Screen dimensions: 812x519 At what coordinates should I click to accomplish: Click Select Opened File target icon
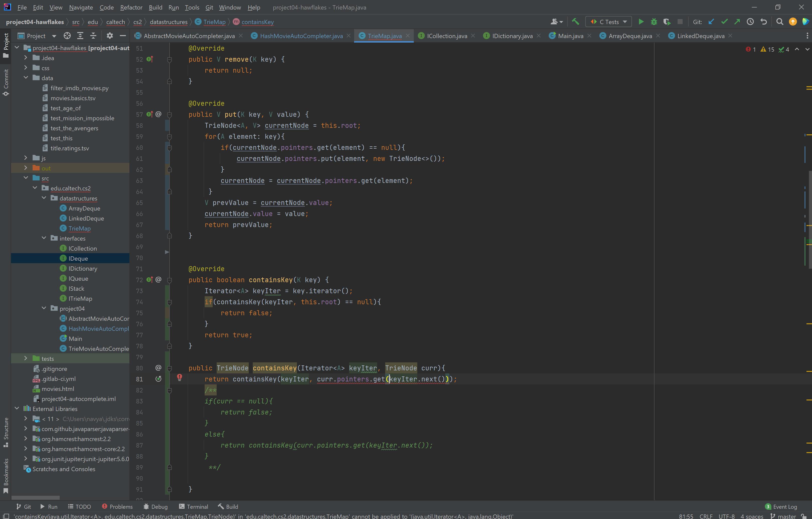[67, 36]
